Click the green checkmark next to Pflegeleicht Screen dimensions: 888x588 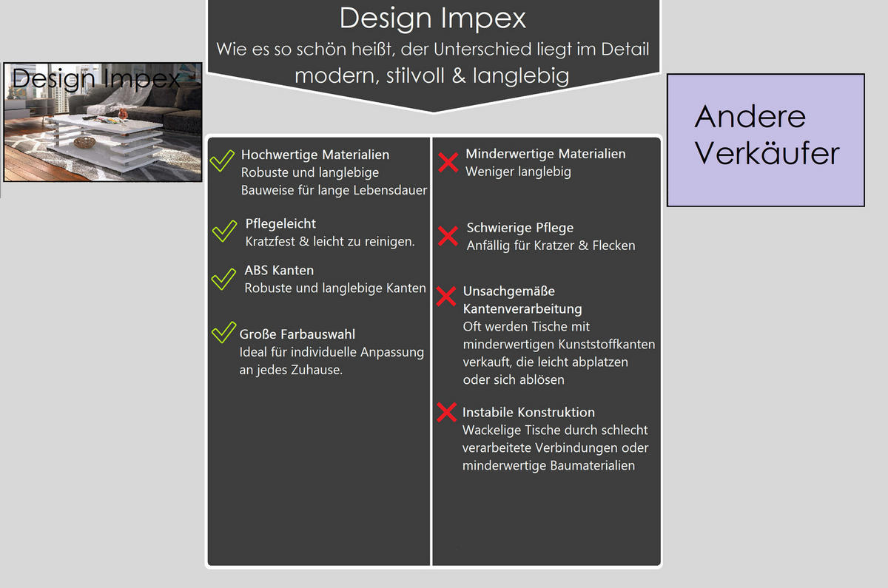click(223, 230)
